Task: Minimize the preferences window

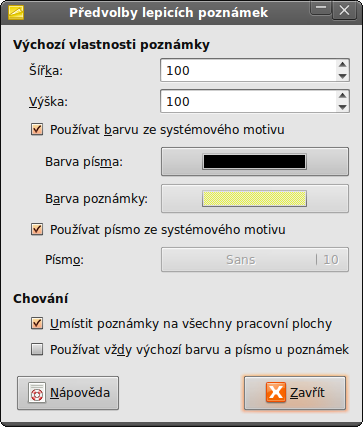Action: tap(320, 10)
